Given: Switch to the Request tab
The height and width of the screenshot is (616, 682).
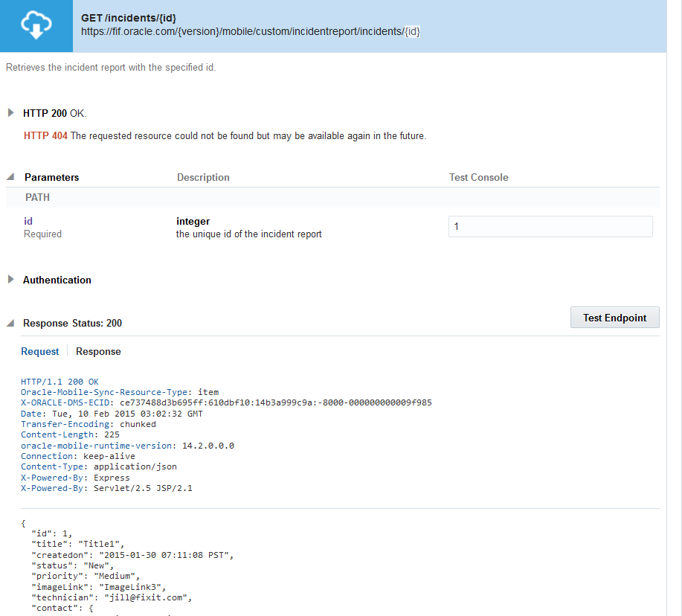Looking at the screenshot, I should click(x=40, y=351).
